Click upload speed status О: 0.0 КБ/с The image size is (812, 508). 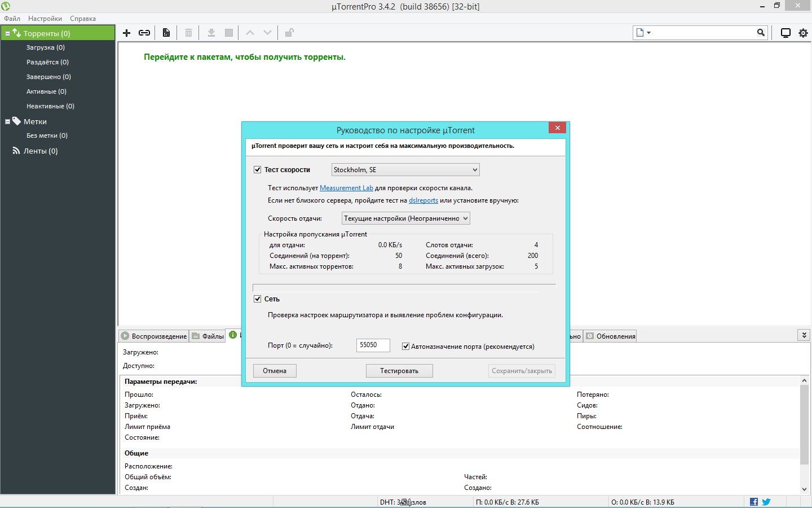643,502
